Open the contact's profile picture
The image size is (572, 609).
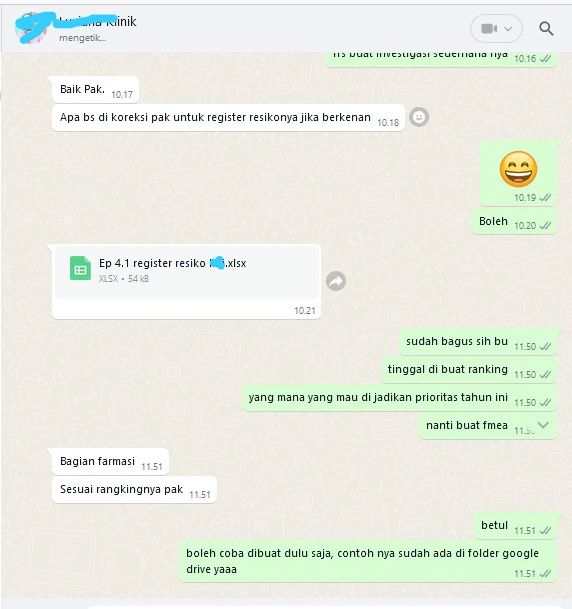pos(31,28)
